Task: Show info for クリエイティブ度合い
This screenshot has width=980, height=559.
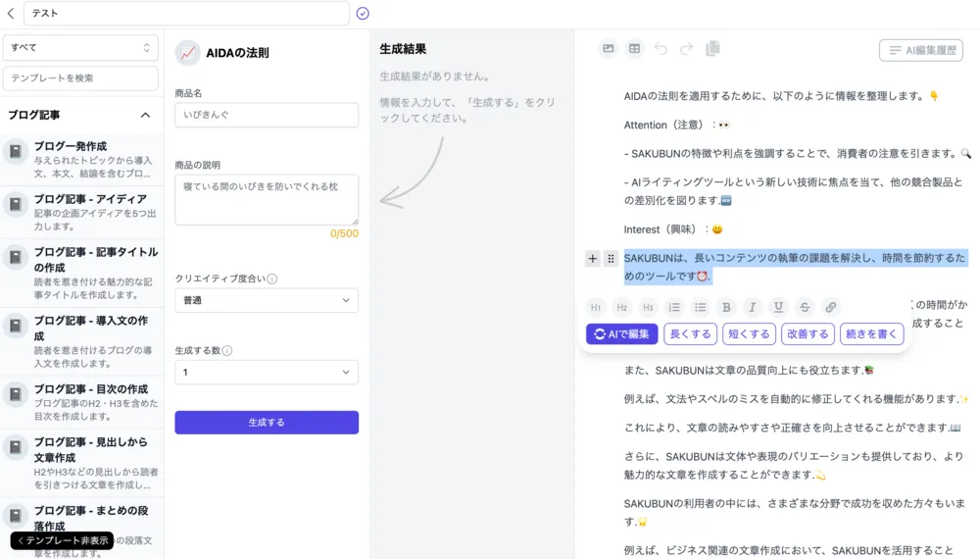Action: (x=272, y=279)
